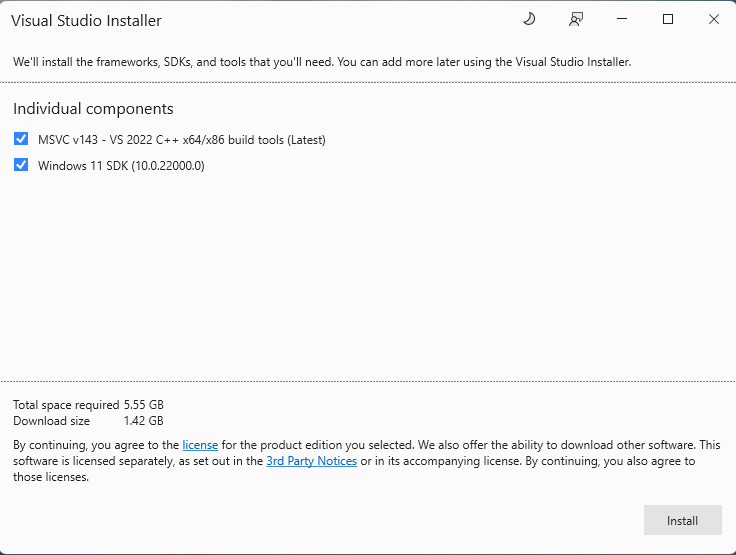Click the Download size label
736x555 pixels.
(52, 421)
